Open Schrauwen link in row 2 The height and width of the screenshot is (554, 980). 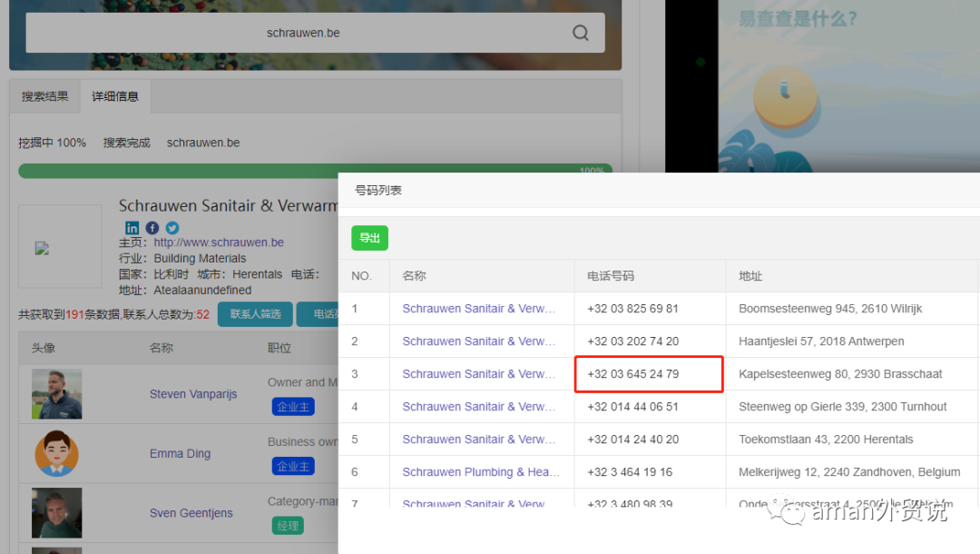tap(479, 341)
